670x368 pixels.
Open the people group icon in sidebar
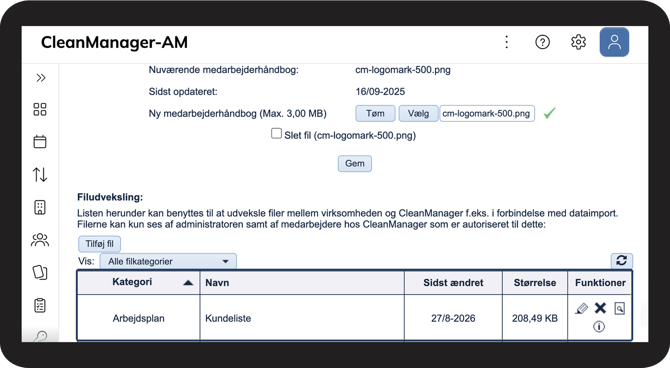[40, 240]
